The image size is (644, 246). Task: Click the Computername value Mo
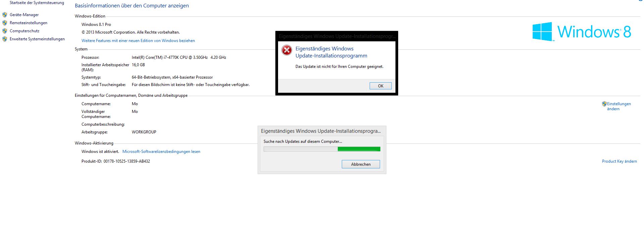pos(135,104)
